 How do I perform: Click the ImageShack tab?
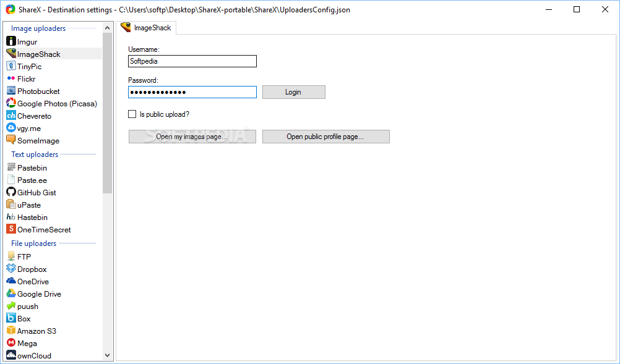coord(146,28)
